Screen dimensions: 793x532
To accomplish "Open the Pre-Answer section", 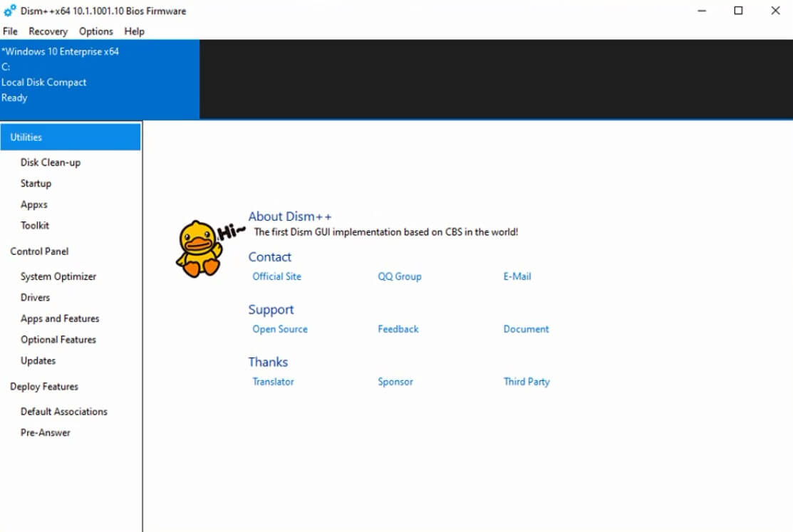I will tap(46, 433).
